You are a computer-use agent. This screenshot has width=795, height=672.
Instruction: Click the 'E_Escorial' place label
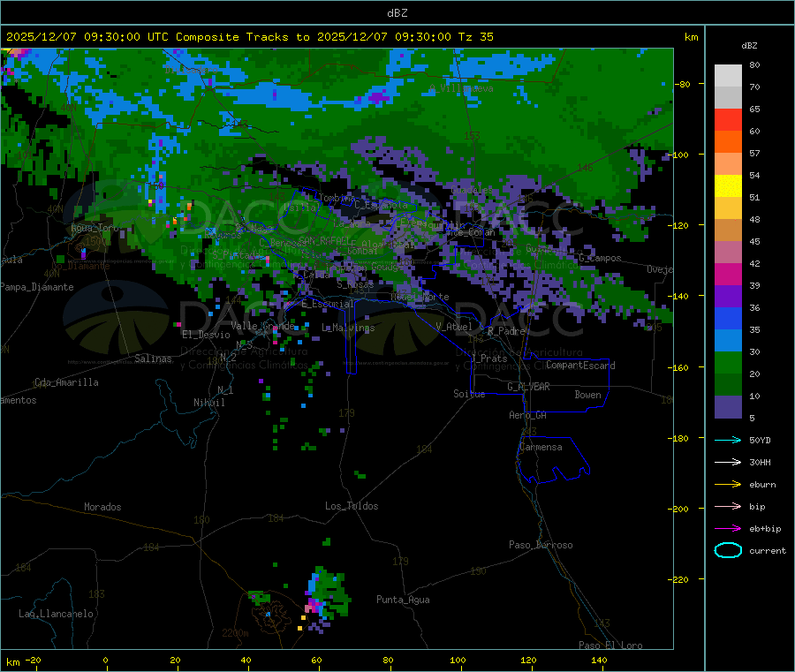tap(328, 304)
